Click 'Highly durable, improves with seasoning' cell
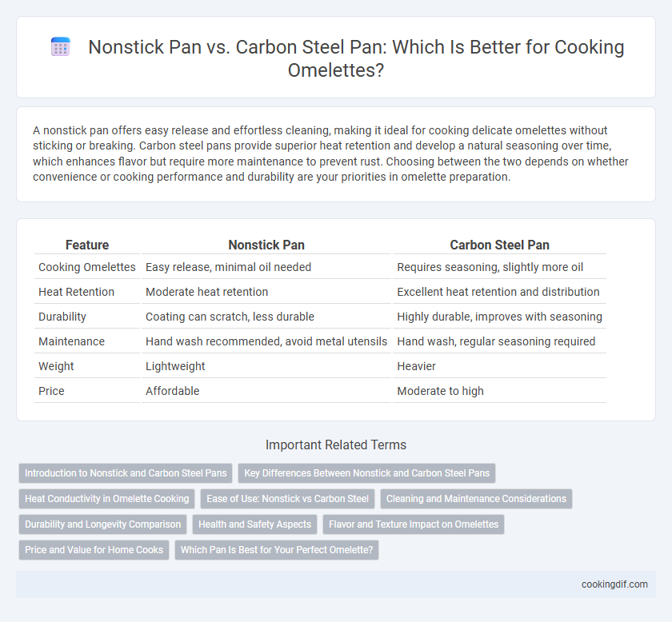 pyautogui.click(x=499, y=317)
